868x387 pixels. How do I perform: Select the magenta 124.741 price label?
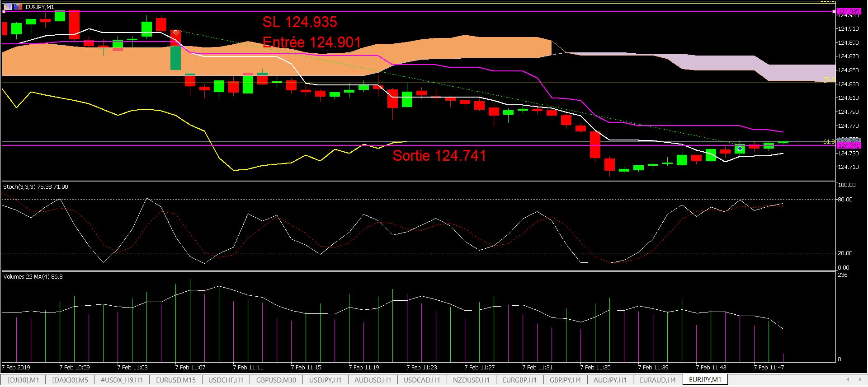[849, 146]
